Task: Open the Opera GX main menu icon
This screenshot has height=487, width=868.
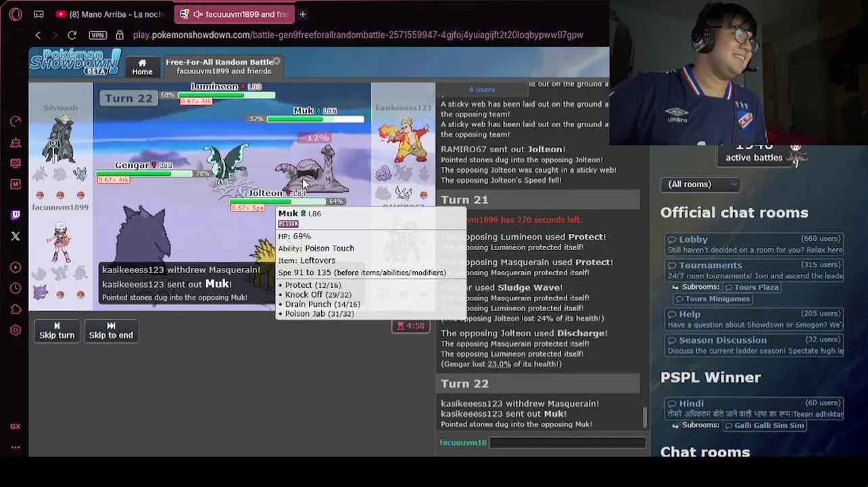Action: point(16,14)
